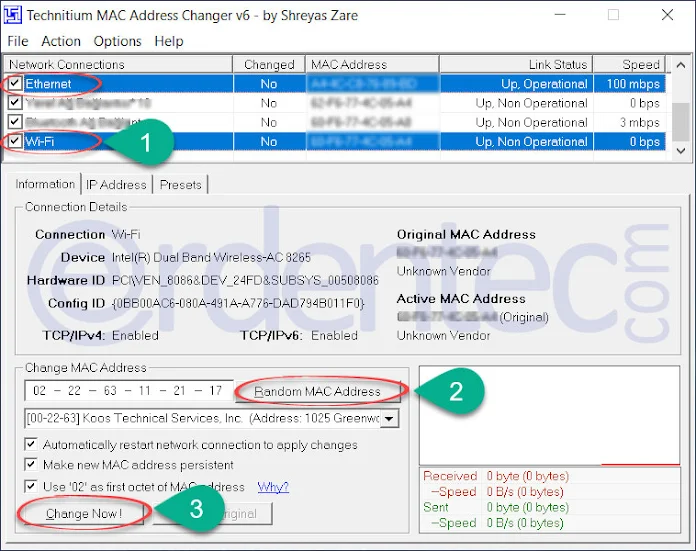This screenshot has height=551, width=696.
Task: Sort by Network Connections column header
Action: coord(118,65)
